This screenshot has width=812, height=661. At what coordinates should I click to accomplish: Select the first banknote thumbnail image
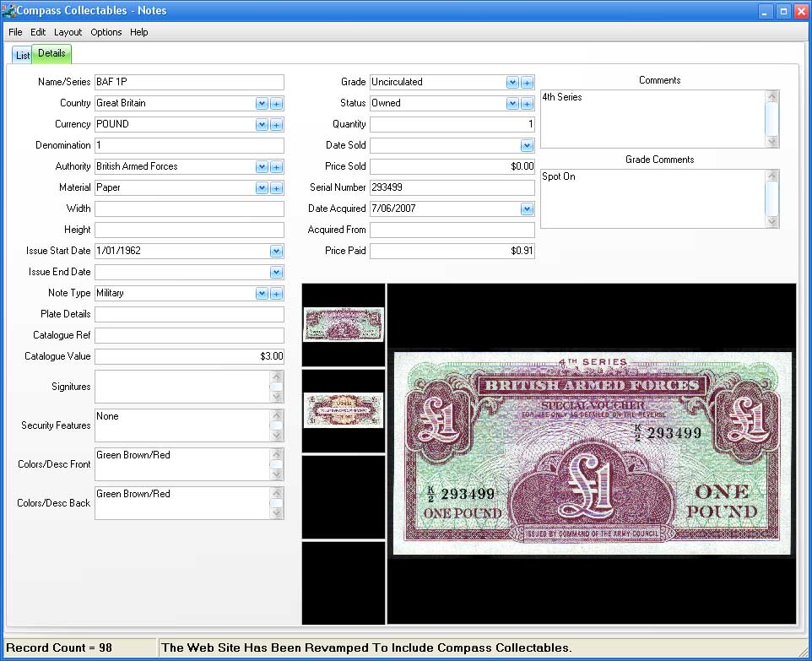click(344, 325)
